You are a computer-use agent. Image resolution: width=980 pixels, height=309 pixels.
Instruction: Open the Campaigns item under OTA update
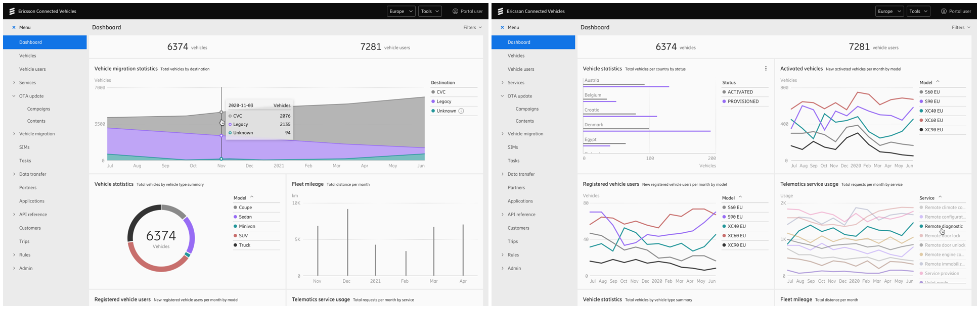[x=38, y=109]
